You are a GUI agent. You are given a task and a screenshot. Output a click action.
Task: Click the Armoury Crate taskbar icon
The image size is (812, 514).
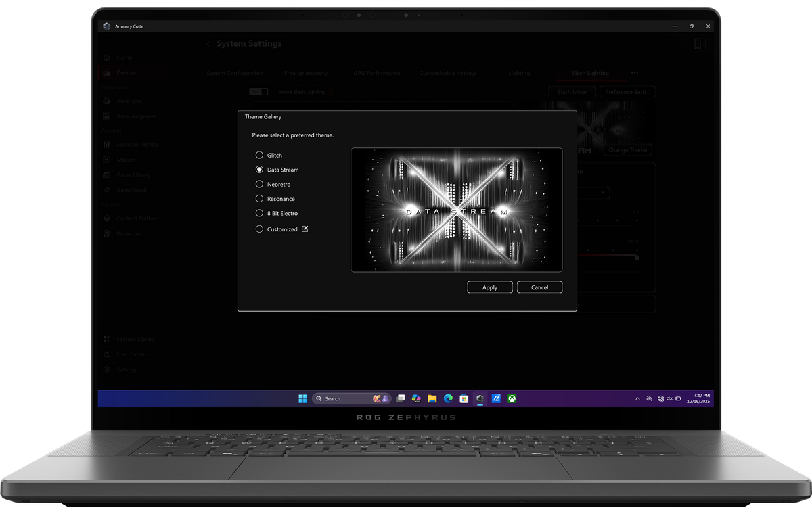tap(480, 398)
